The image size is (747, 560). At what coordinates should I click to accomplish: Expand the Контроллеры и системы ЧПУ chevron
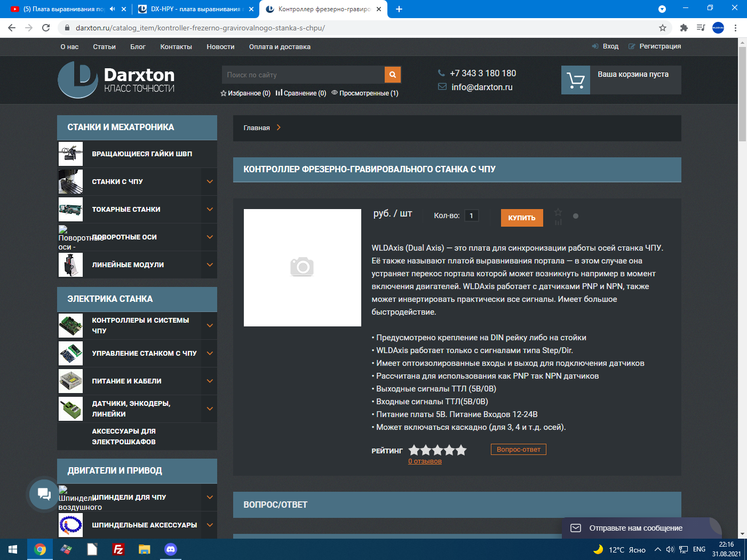pyautogui.click(x=210, y=326)
